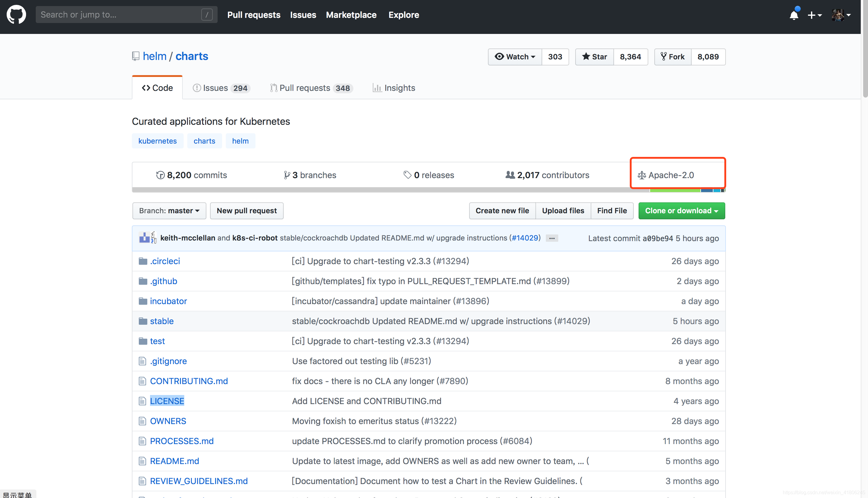Click keith-mcclellan's commit author avatar
Screen dimensions: 868x498
coord(144,238)
